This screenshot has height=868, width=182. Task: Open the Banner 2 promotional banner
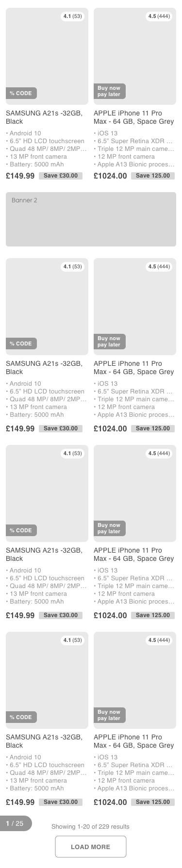(91, 219)
